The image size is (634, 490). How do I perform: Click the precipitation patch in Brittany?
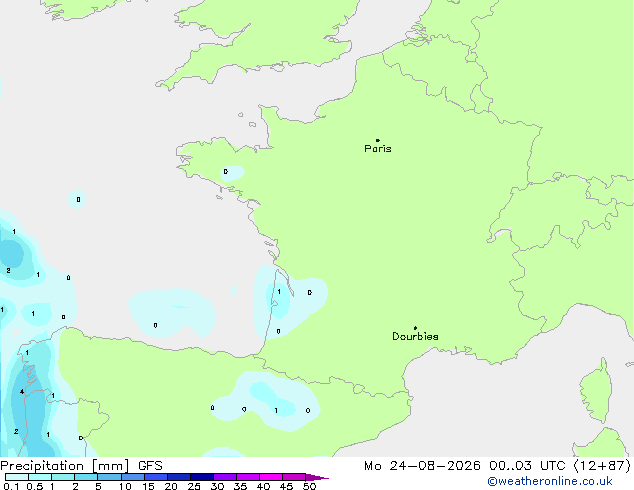tap(232, 173)
